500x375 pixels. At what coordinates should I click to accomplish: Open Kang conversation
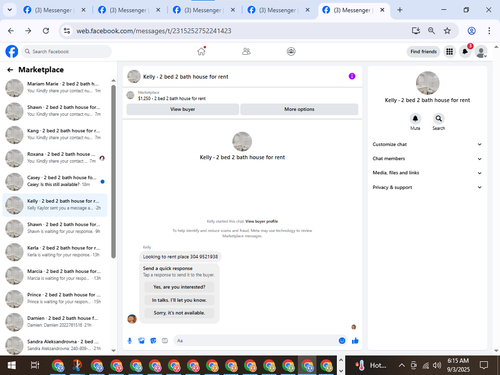point(55,135)
